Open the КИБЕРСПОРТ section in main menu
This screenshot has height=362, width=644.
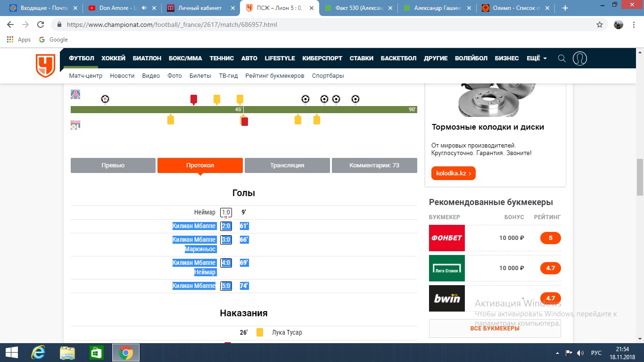coord(322,58)
